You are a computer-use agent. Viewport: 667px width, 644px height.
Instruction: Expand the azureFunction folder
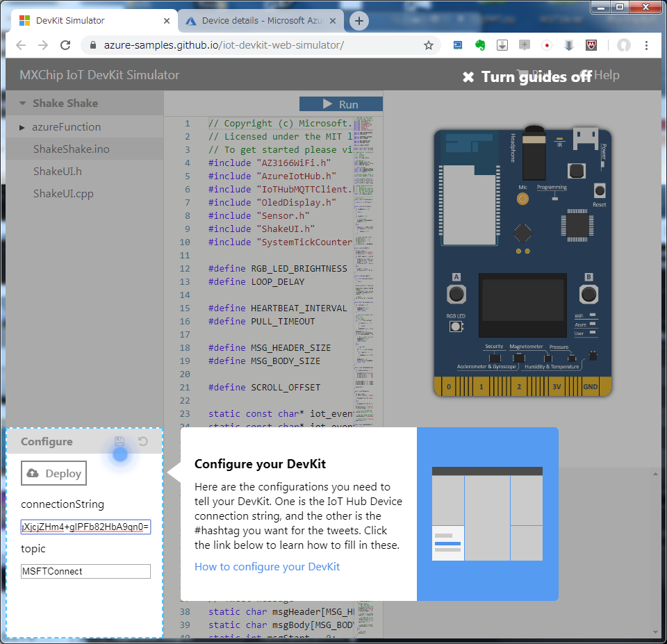click(x=22, y=127)
